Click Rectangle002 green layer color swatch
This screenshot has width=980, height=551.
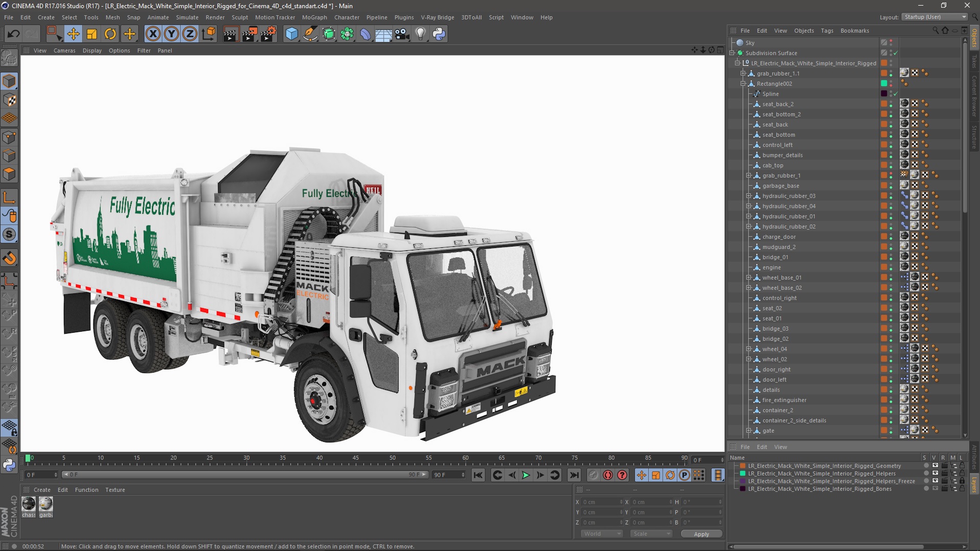[x=884, y=83]
